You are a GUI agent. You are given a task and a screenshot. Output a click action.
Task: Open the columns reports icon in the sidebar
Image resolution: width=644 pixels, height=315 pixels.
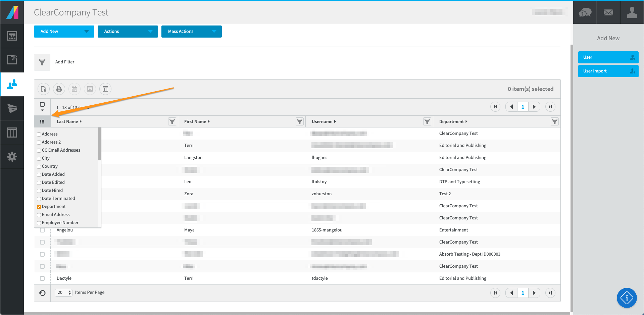[12, 133]
